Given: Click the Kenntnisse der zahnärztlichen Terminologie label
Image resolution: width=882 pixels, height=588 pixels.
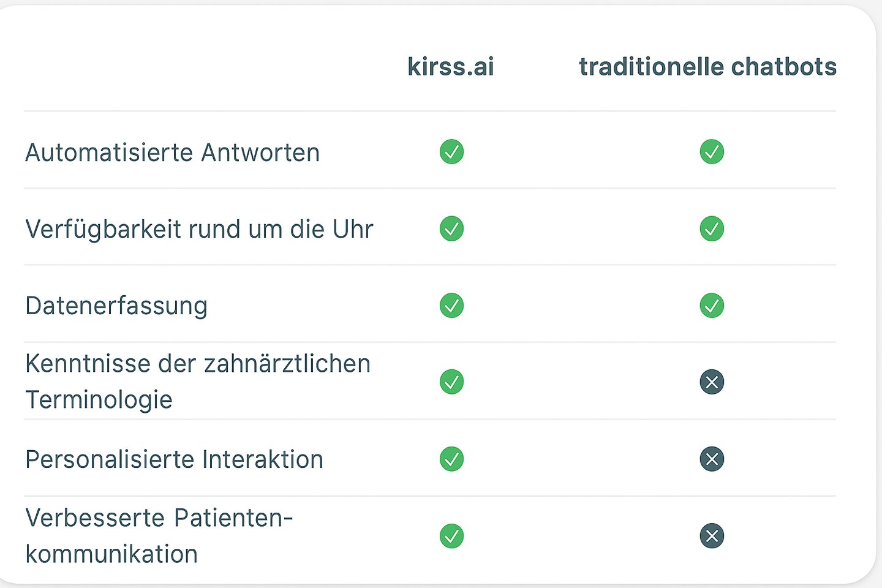Looking at the screenshot, I should tap(197, 381).
